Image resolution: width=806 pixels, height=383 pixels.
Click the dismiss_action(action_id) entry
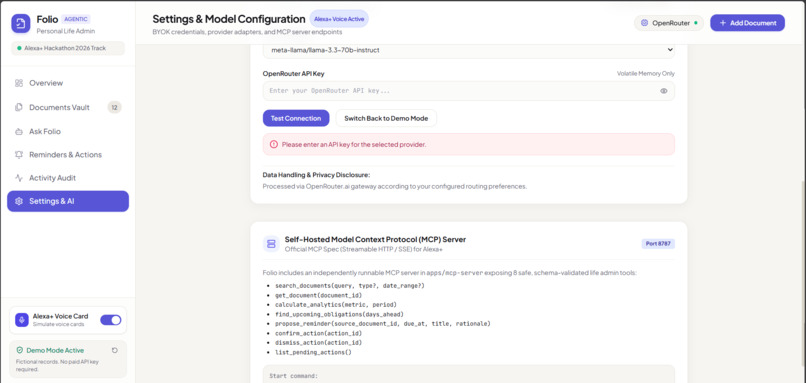pyautogui.click(x=318, y=342)
